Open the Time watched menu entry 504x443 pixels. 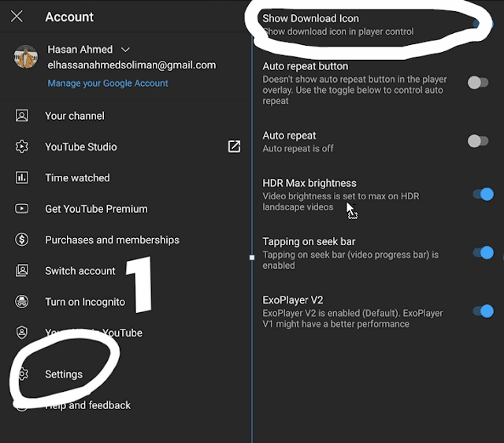(77, 178)
